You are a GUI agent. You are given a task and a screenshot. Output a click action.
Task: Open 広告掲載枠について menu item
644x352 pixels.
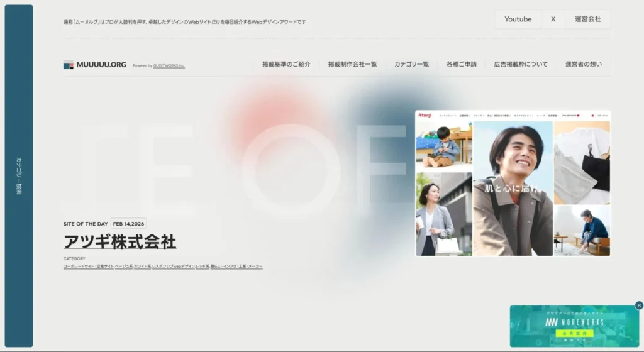click(x=521, y=64)
